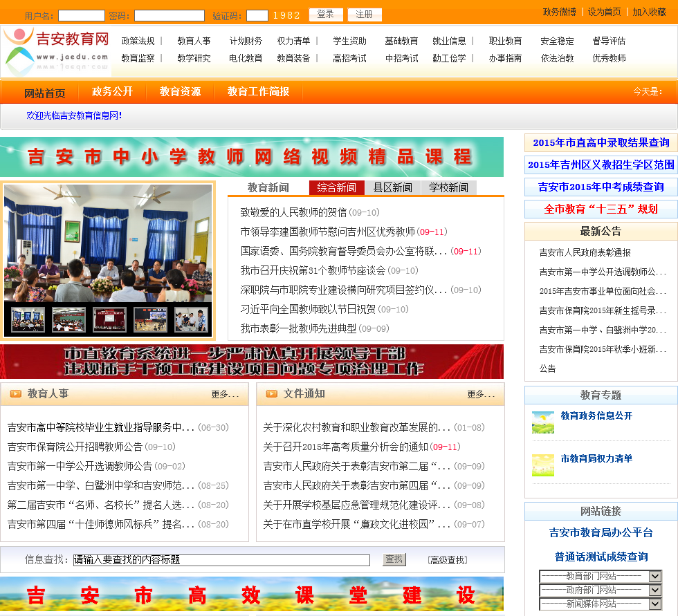
Task: Switch to the 综合新闻 tab
Action: click(x=336, y=187)
